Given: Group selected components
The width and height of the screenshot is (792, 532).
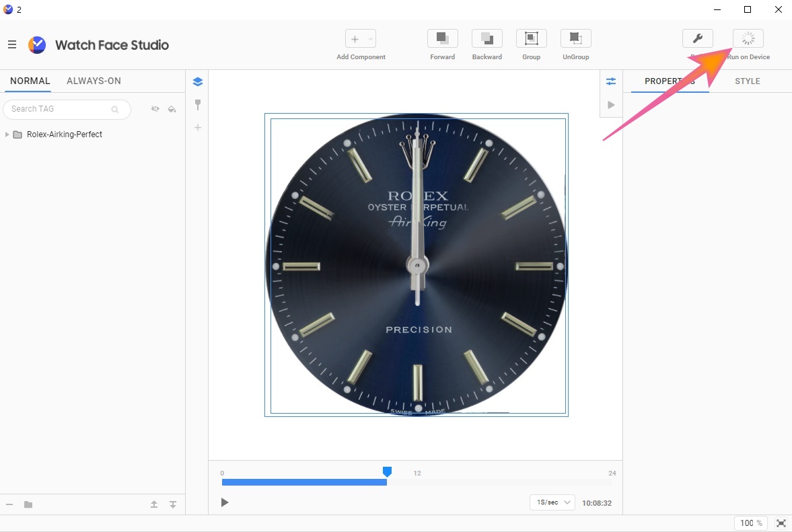Looking at the screenshot, I should [x=532, y=39].
